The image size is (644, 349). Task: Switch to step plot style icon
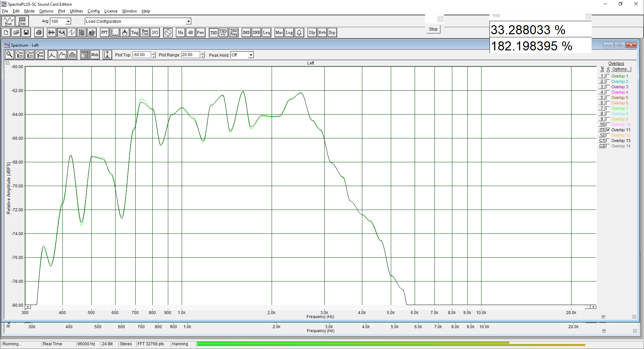[62, 55]
